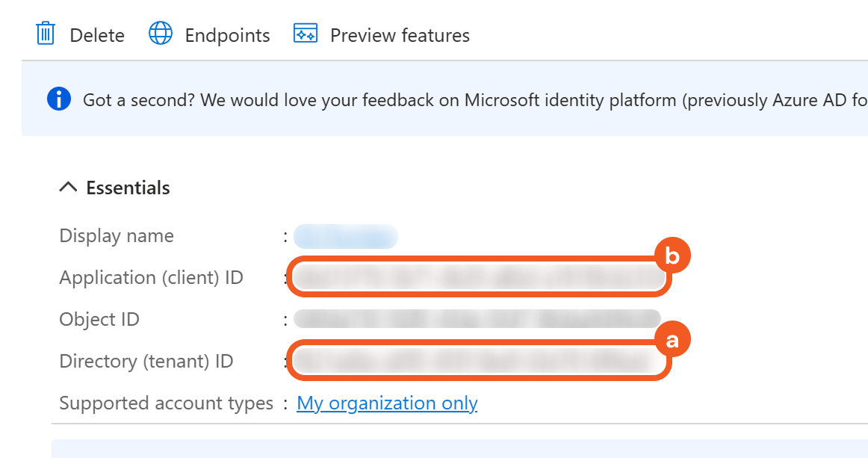Viewport: 868px width, 458px height.
Task: Click the Preview features sparkle icon
Action: pyautogui.click(x=306, y=34)
